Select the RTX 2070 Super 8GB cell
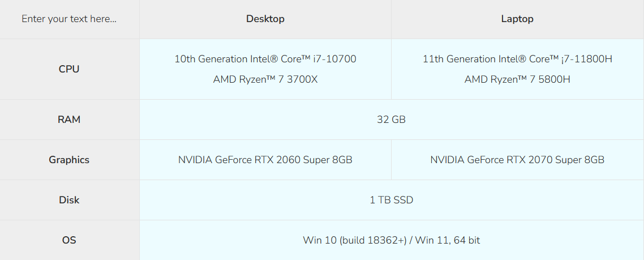The image size is (644, 260). pyautogui.click(x=517, y=160)
